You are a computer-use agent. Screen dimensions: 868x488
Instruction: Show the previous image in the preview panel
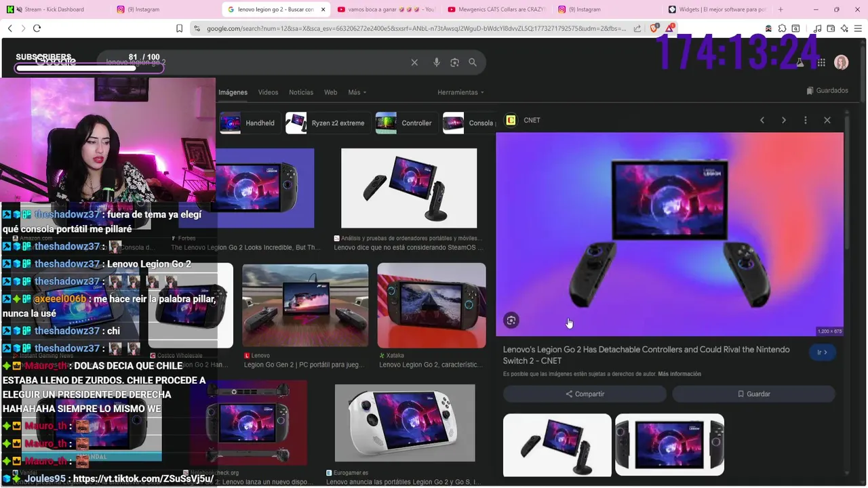pos(762,120)
